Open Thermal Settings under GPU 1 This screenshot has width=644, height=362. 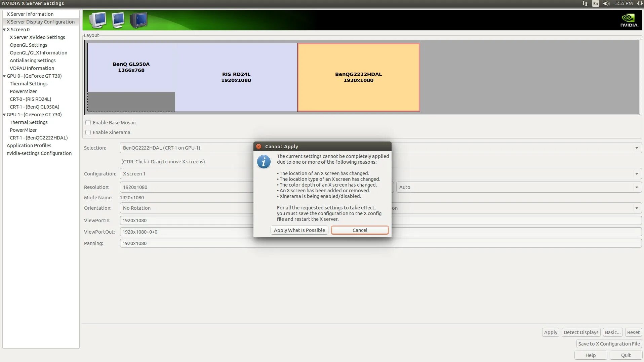coord(29,122)
